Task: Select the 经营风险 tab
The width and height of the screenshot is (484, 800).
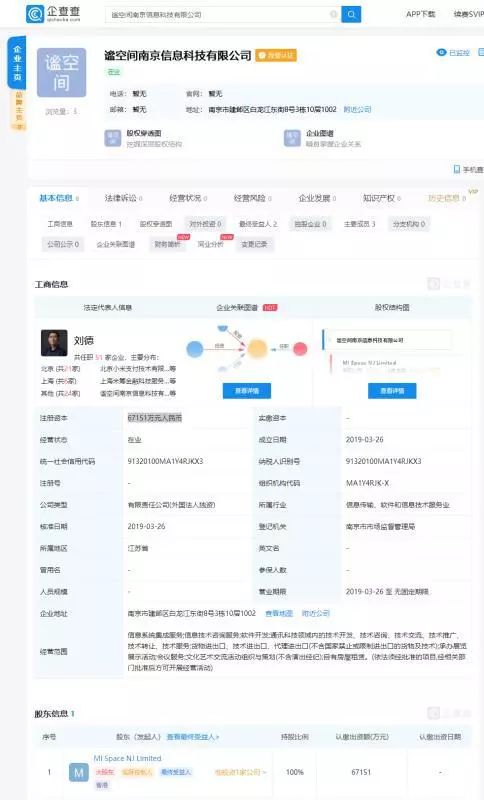Action: coord(252,198)
